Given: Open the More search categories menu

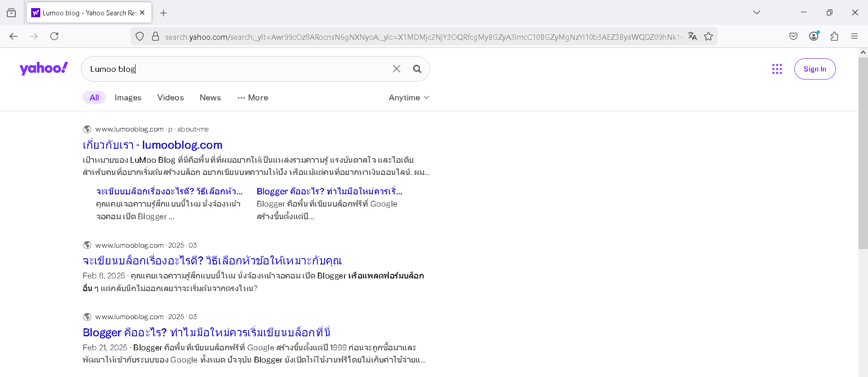Looking at the screenshot, I should [253, 98].
